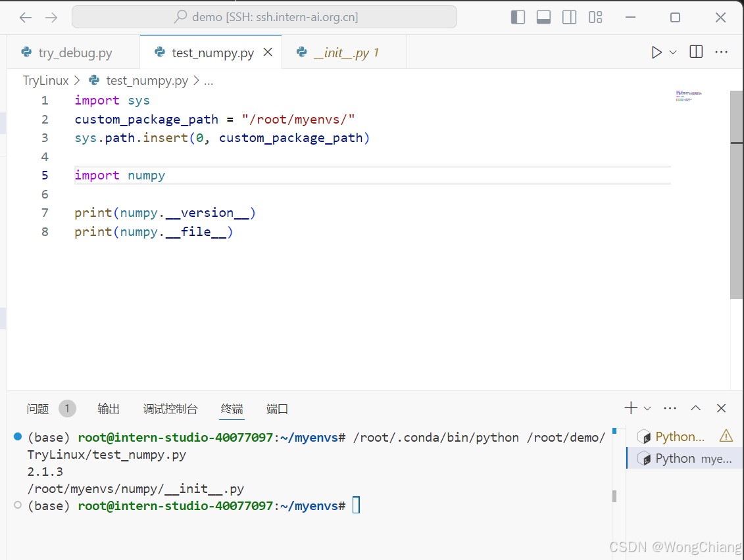Click the '/root/myenvs/' string literal

tap(298, 120)
